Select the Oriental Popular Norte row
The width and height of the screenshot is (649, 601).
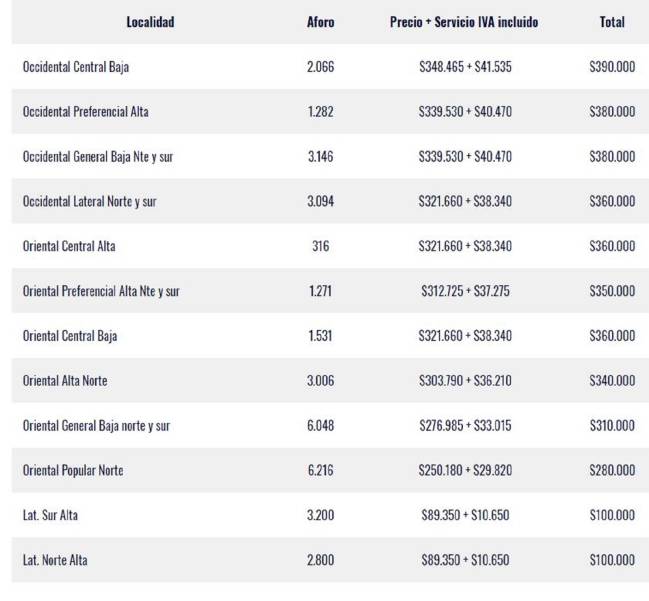[330, 471]
